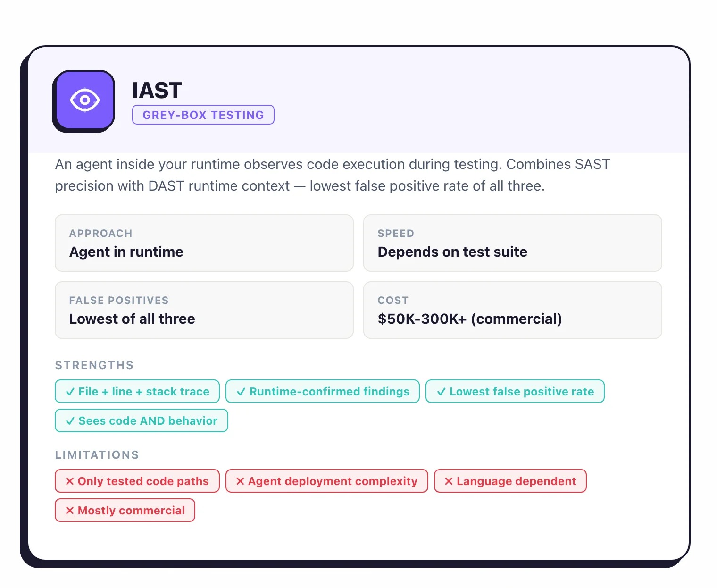
Task: Expand the COST card showing $50K-300K+
Action: pyautogui.click(x=513, y=310)
